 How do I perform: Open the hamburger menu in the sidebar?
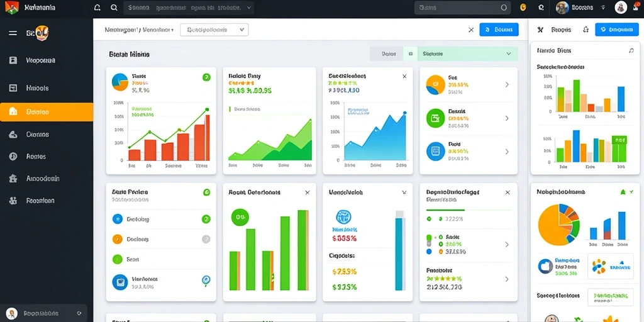13,33
